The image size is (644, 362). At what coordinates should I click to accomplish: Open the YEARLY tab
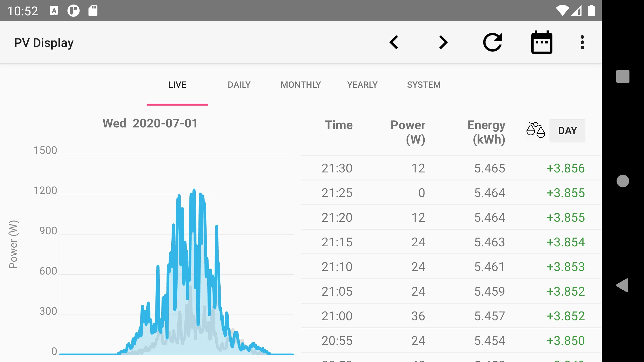(362, 85)
